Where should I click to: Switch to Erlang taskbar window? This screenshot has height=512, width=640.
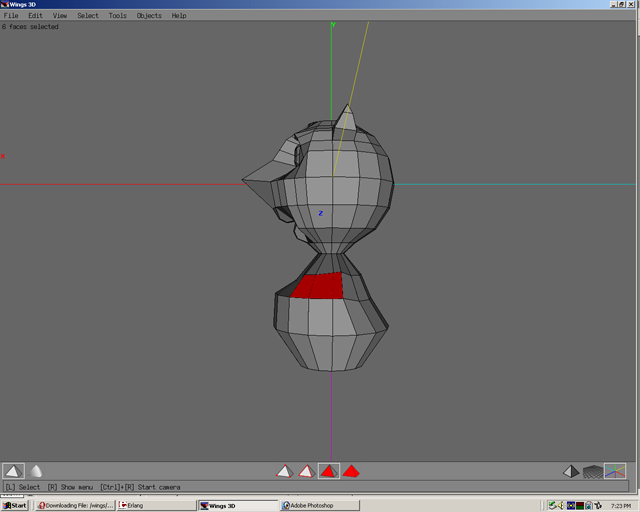(156, 505)
